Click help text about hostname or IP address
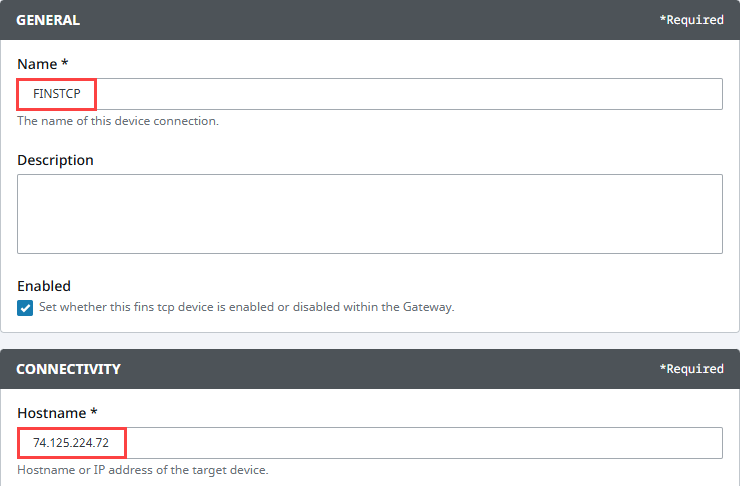This screenshot has width=740, height=486. [143, 470]
